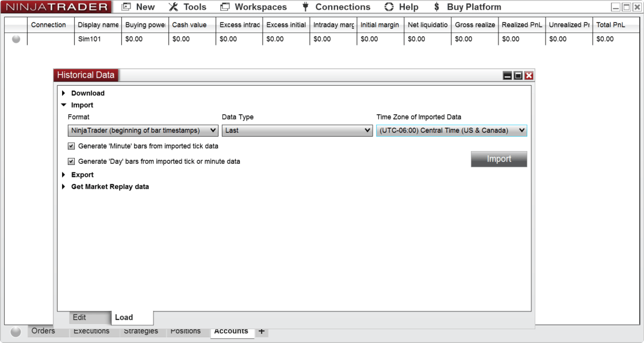The width and height of the screenshot is (644, 343).
Task: Expand the Get Market Replay data section
Action: pyautogui.click(x=63, y=187)
